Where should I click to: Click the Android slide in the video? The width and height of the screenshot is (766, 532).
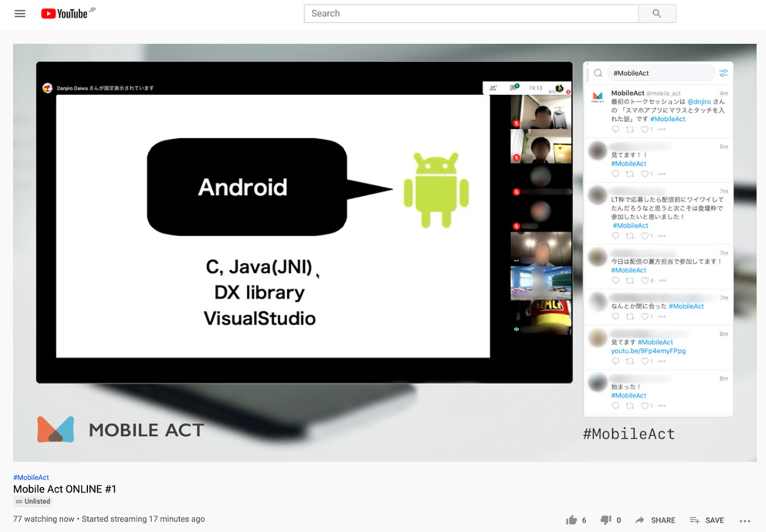(273, 226)
